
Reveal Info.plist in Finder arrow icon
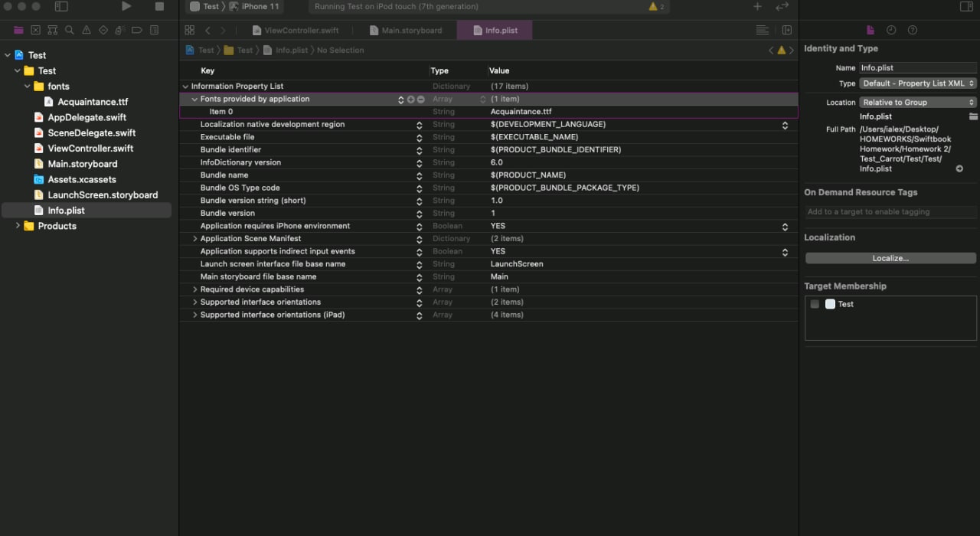(959, 168)
